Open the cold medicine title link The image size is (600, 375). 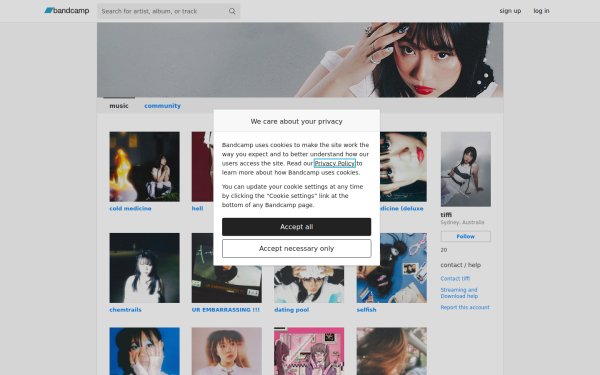[x=130, y=209]
